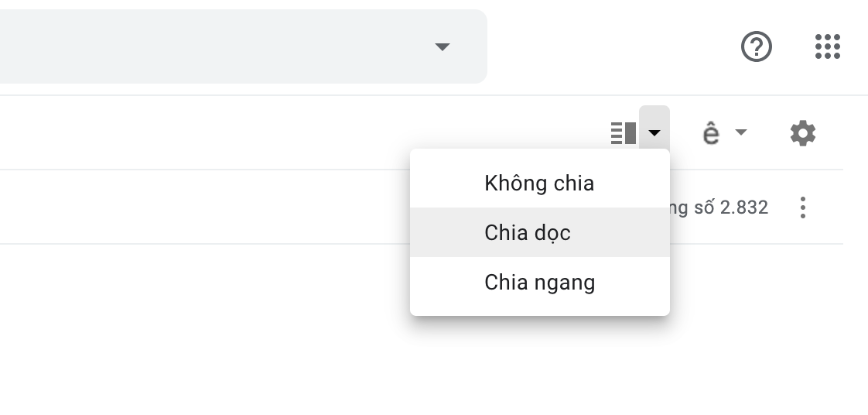The image size is (868, 415).
Task: Show more actions via the vertical dots
Action: click(802, 207)
